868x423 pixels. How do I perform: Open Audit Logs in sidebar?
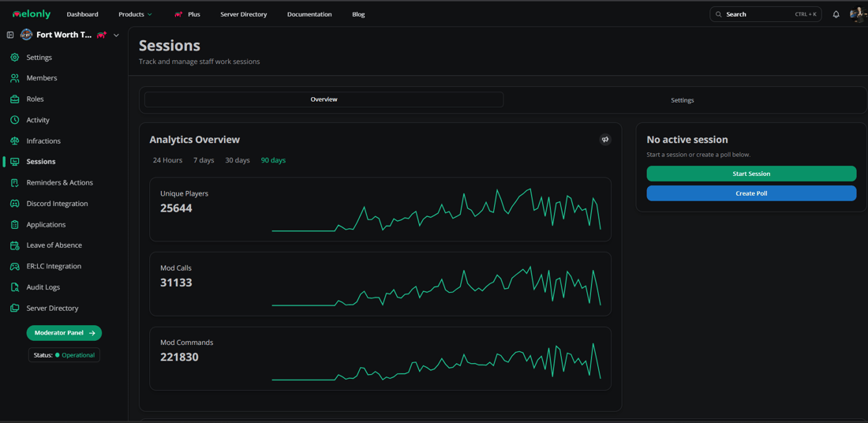[43, 287]
